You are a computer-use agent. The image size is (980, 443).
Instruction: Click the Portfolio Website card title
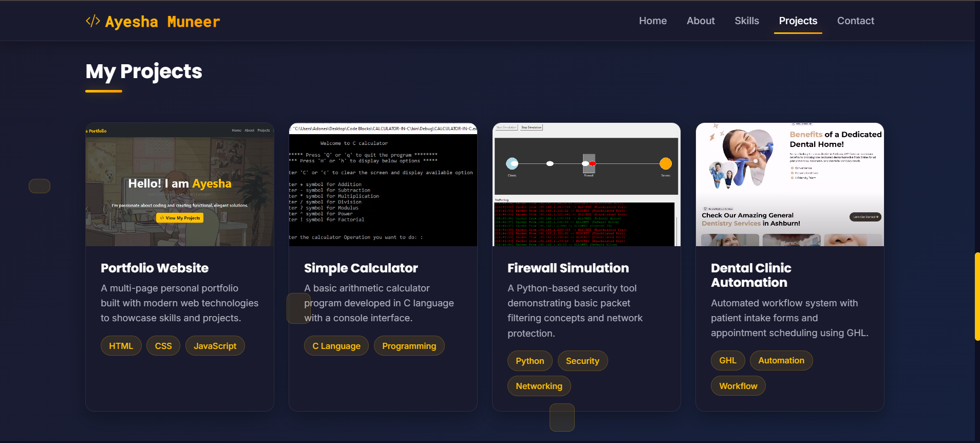pos(155,268)
